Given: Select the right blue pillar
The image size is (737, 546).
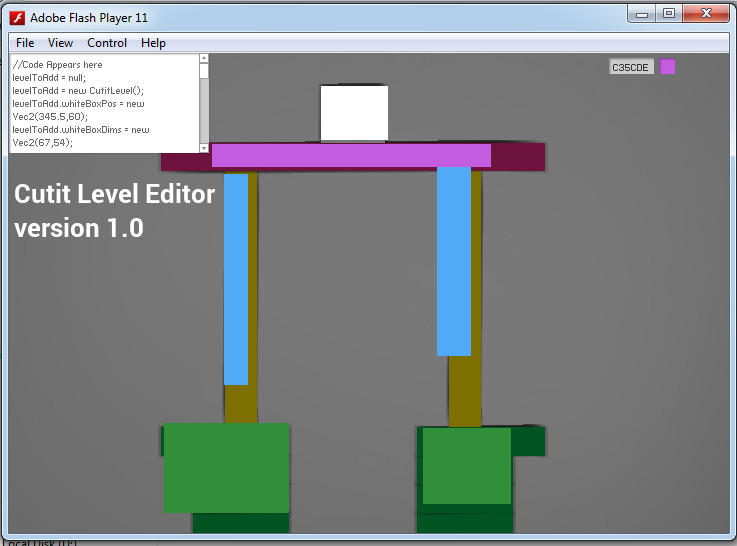Looking at the screenshot, I should pos(453,260).
